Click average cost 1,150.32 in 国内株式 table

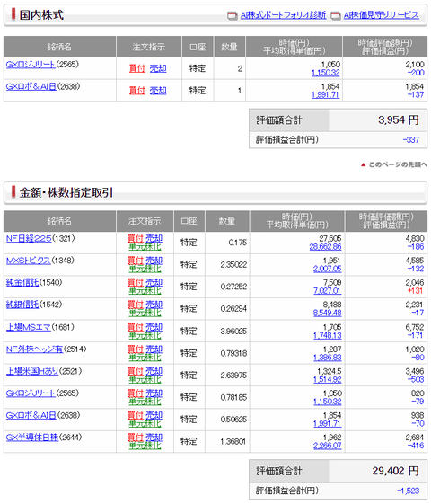click(325, 73)
